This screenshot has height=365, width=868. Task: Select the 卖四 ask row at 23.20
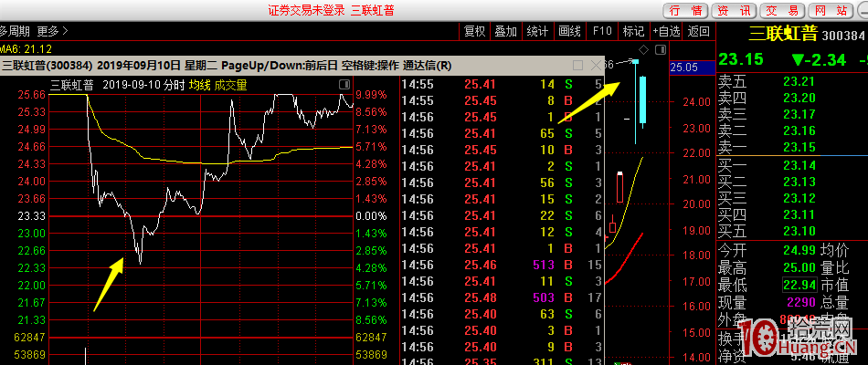(x=791, y=98)
